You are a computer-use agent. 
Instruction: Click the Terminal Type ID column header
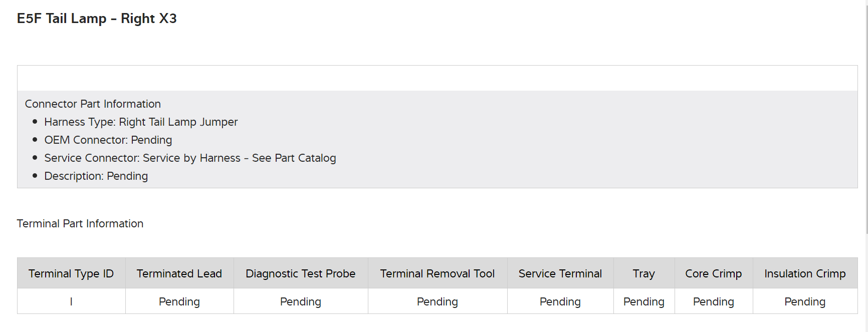pyautogui.click(x=71, y=273)
